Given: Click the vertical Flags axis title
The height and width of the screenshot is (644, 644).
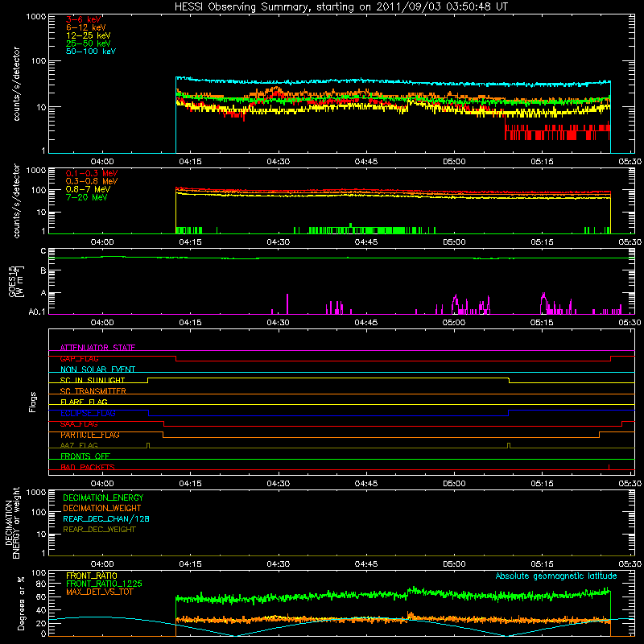Looking at the screenshot, I should coord(33,402).
